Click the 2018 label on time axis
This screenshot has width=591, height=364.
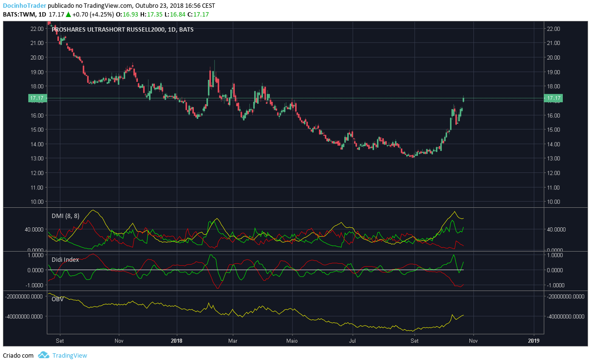point(176,341)
